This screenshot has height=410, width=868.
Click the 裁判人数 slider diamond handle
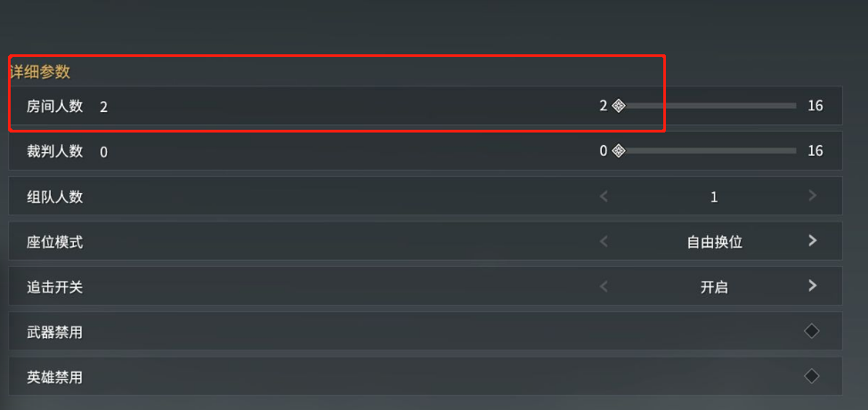[x=619, y=150]
